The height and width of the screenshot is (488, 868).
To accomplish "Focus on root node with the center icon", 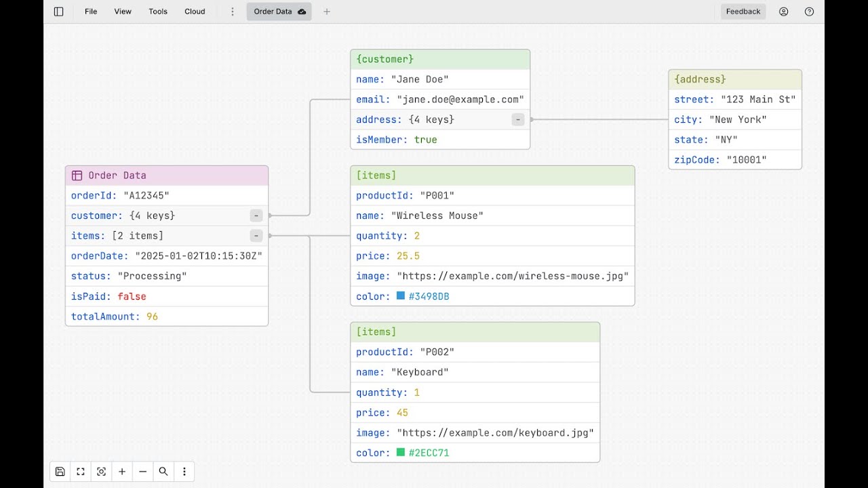I will coord(102,472).
